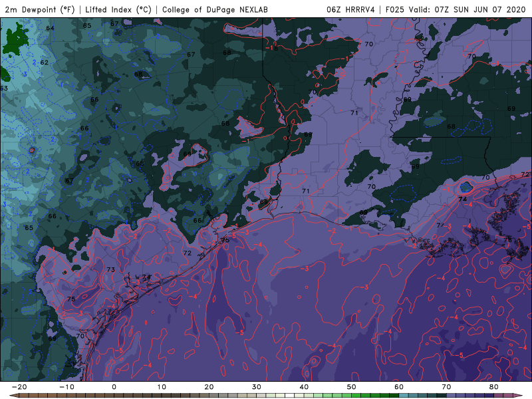The image size is (532, 399).
Task: Click the '63' dewpoint value on the map
Action: [4, 88]
